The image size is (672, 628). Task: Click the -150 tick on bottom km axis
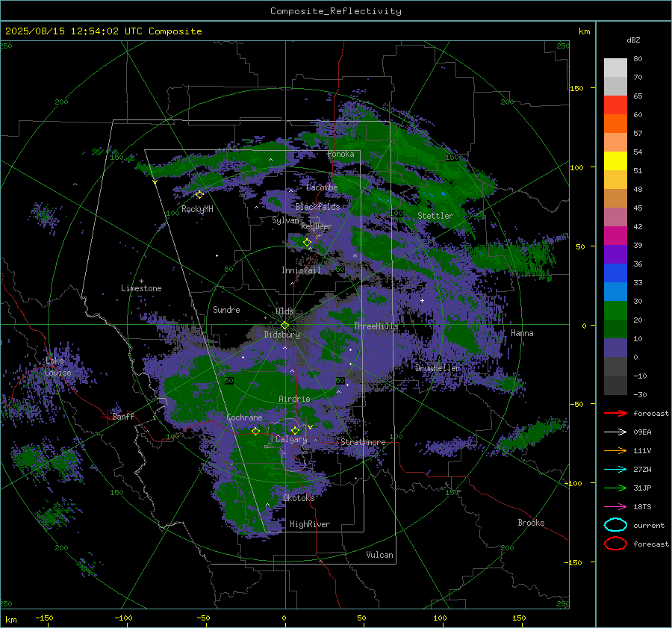point(44,618)
